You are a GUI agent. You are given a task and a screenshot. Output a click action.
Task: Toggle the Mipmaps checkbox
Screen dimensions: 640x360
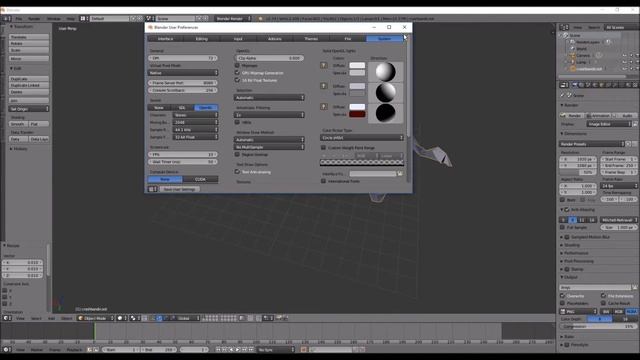coord(237,65)
